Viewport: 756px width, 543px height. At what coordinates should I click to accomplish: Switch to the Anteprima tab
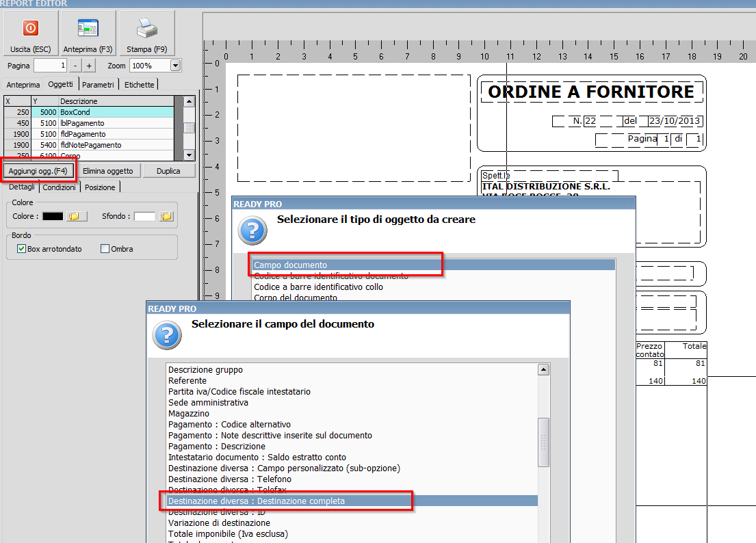pos(23,85)
